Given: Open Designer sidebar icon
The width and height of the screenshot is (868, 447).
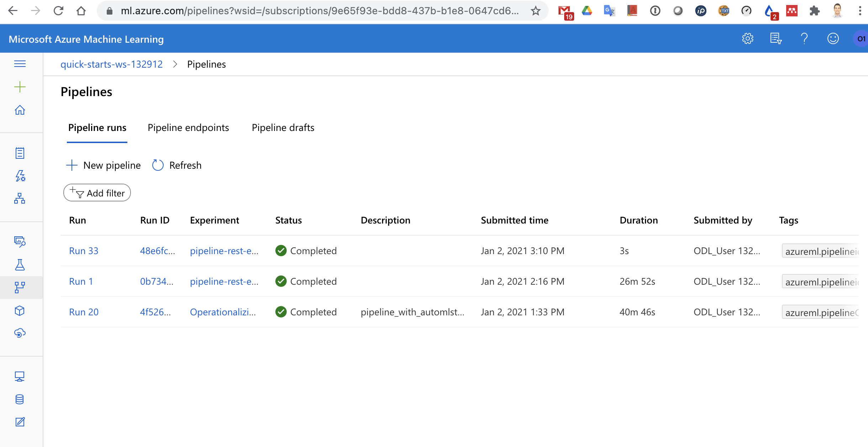Looking at the screenshot, I should (20, 198).
